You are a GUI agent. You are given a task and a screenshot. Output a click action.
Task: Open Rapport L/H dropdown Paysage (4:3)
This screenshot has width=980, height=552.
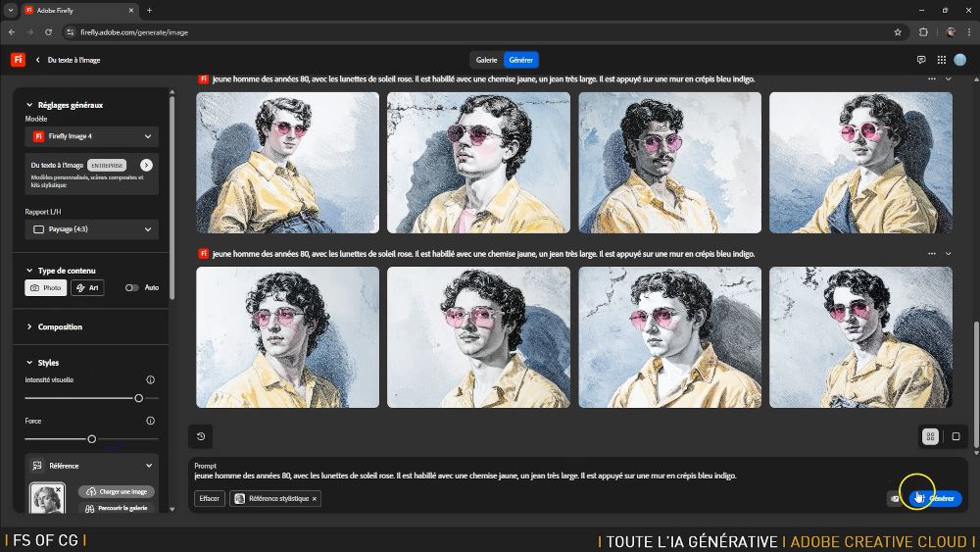(x=92, y=229)
